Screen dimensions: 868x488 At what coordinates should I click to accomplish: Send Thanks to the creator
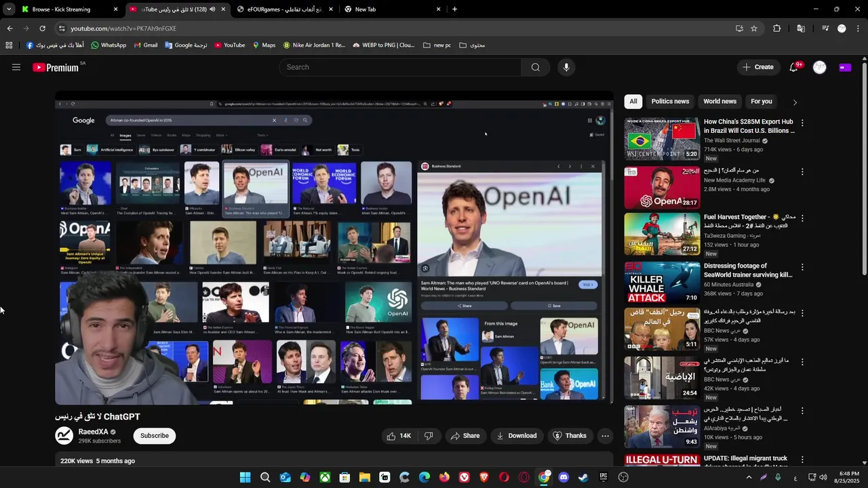570,436
